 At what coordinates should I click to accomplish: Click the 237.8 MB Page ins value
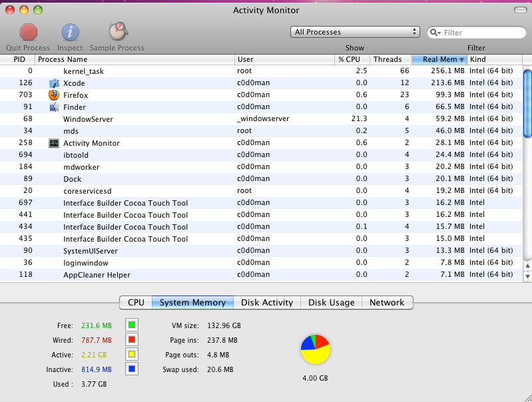222,340
